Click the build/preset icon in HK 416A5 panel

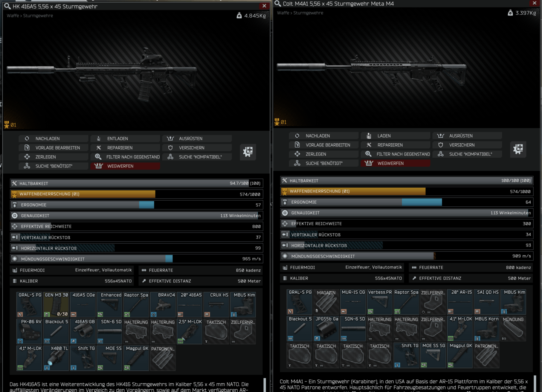(x=248, y=152)
